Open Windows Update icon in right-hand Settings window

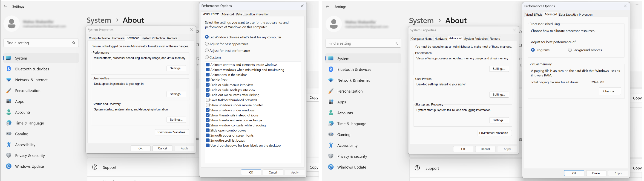331,167
